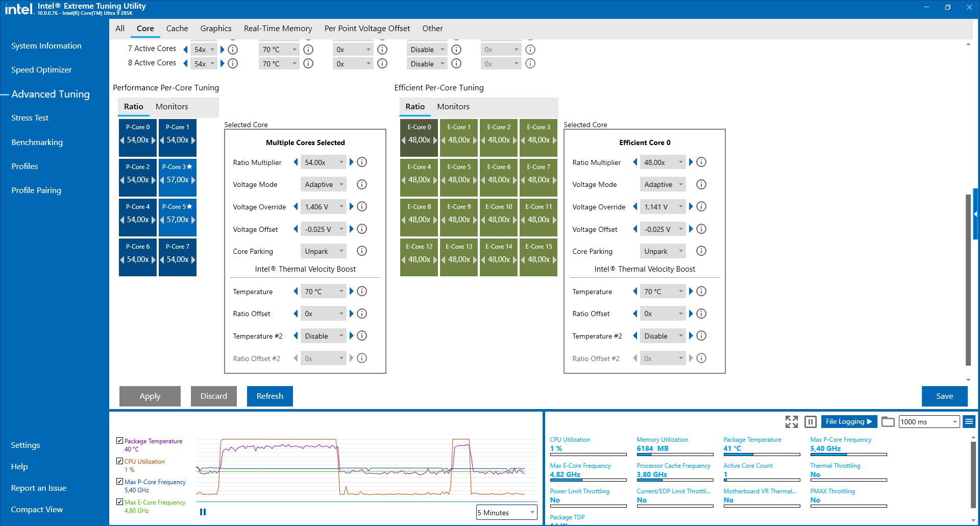Screen dimensions: 980x526
Task: Click the main tuning panel vertical scrollbar
Action: (968, 280)
